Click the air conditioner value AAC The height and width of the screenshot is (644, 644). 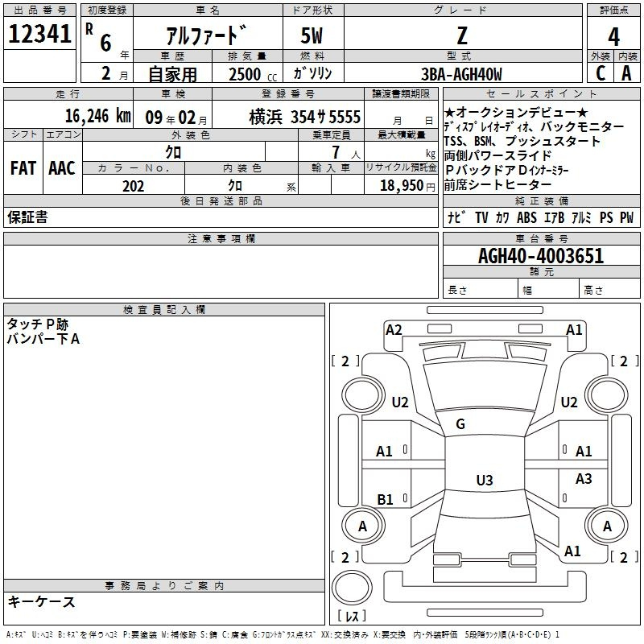[x=62, y=168]
